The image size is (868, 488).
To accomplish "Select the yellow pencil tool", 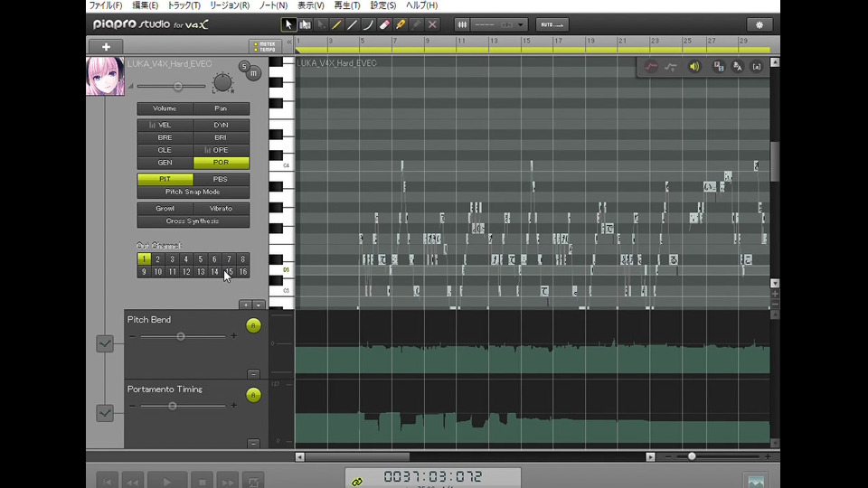I will pos(336,24).
